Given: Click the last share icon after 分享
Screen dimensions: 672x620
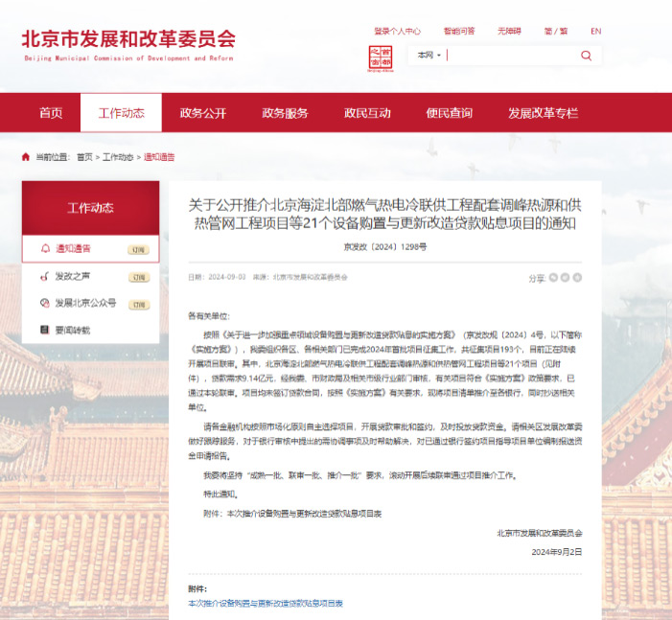Looking at the screenshot, I should pos(576,277).
